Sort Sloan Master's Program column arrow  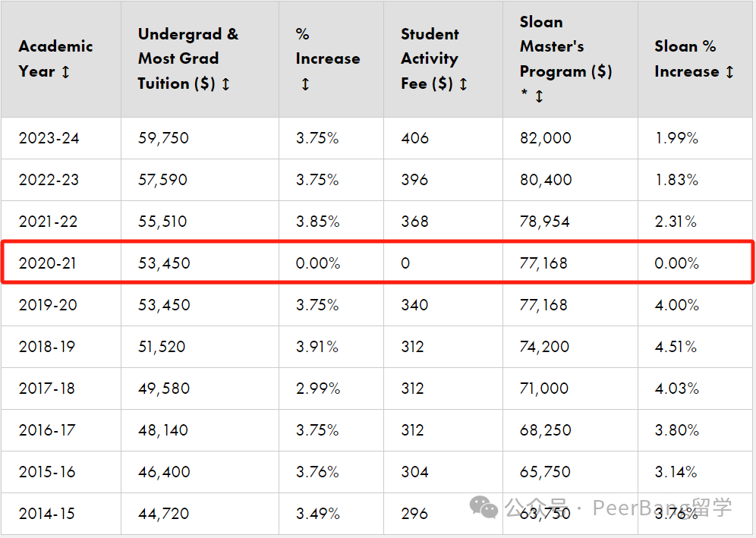(x=539, y=96)
